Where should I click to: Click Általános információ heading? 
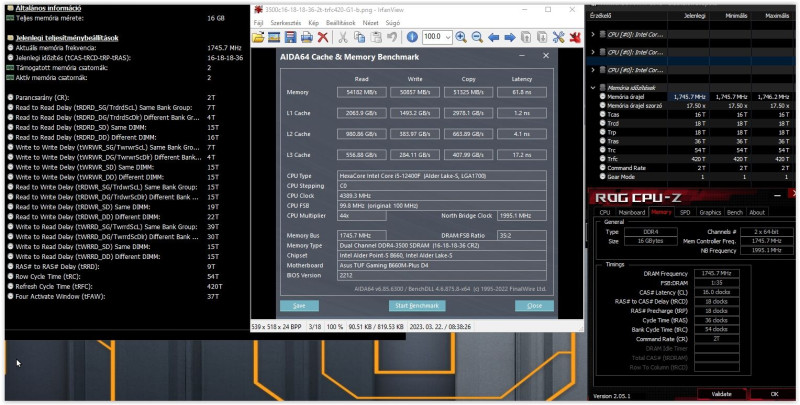[x=48, y=8]
